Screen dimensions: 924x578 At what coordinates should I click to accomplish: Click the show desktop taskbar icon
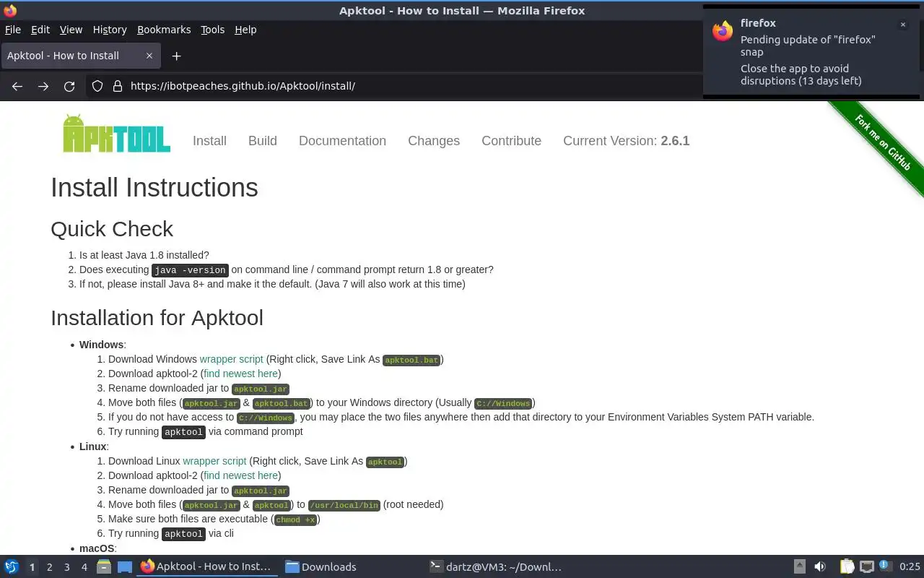tap(125, 566)
